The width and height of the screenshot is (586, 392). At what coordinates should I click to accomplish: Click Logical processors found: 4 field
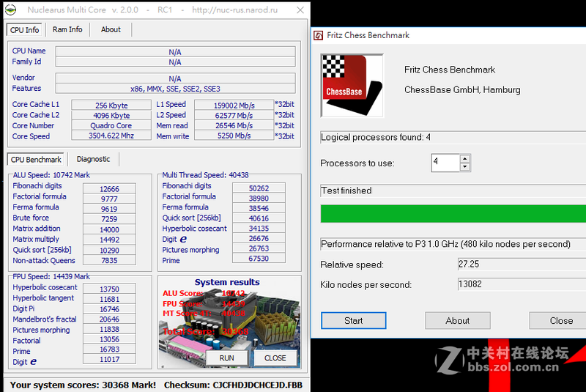click(x=453, y=137)
